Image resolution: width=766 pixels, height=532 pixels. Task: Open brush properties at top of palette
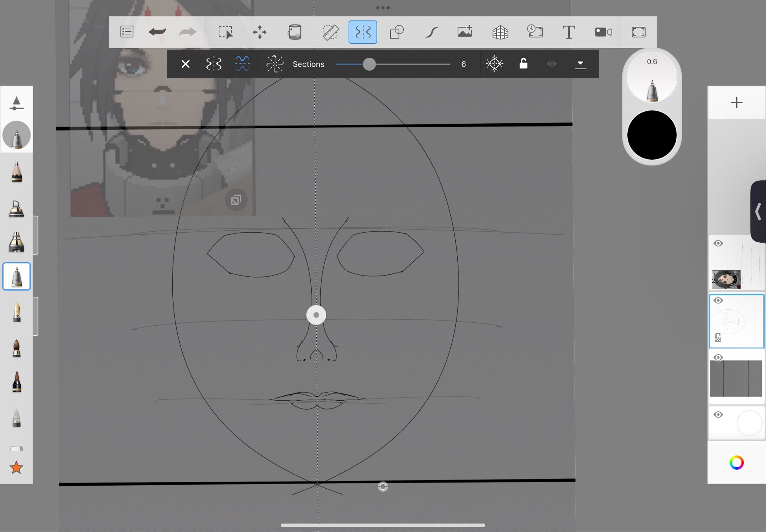(x=16, y=103)
